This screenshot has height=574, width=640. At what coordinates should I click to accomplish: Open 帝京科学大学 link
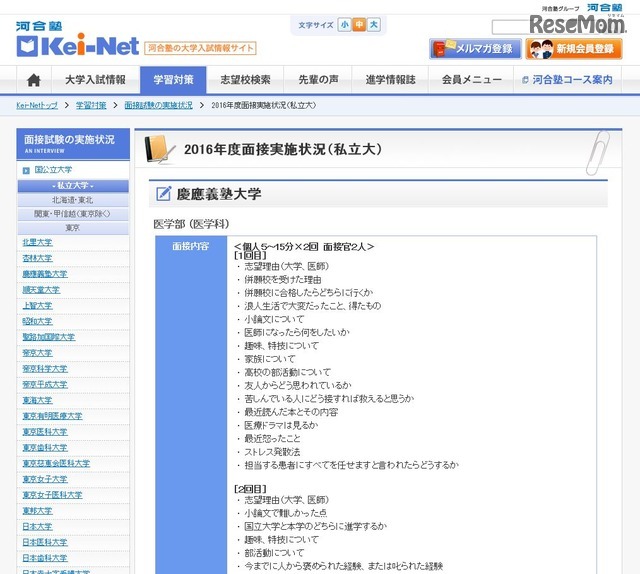pos(44,369)
